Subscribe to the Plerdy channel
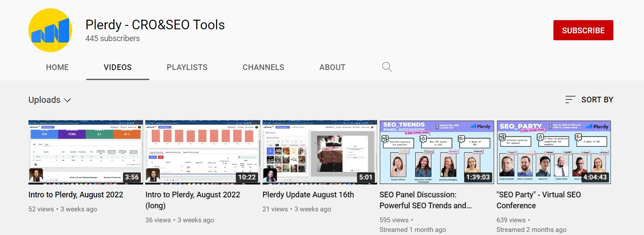 point(583,30)
